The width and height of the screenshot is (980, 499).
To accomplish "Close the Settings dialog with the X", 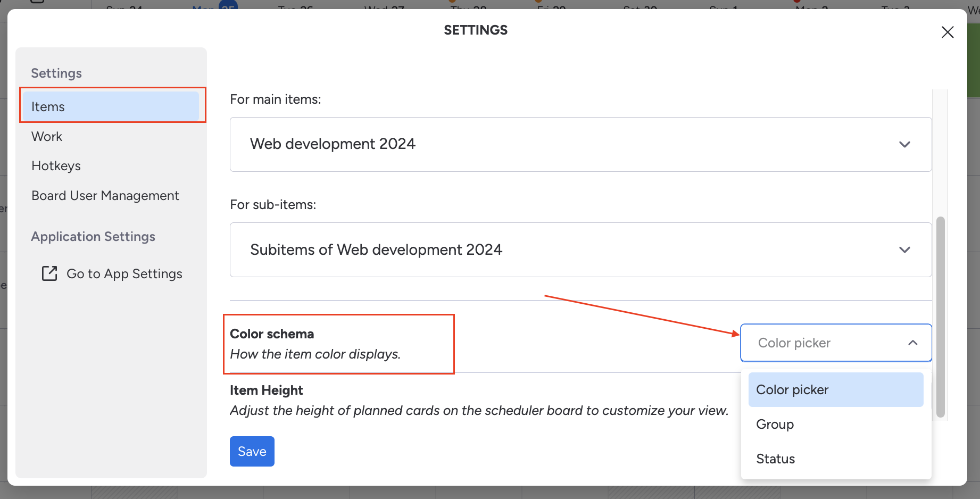I will tap(947, 32).
